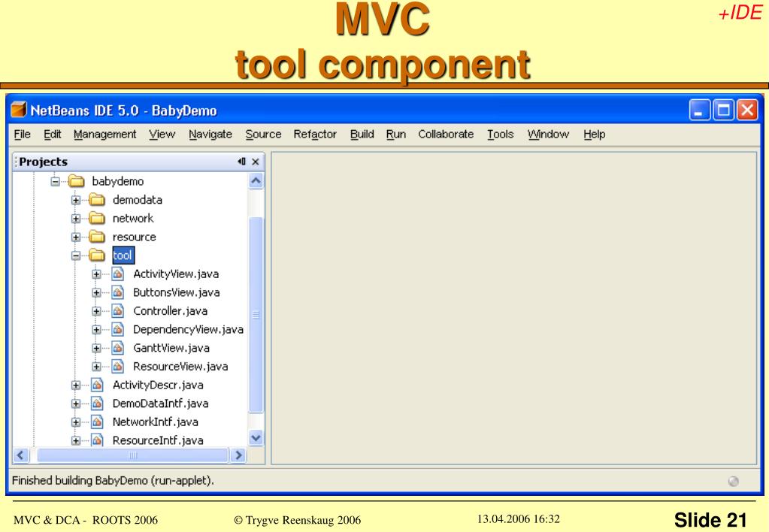Expand the network folder
769x532 pixels.
76,219
